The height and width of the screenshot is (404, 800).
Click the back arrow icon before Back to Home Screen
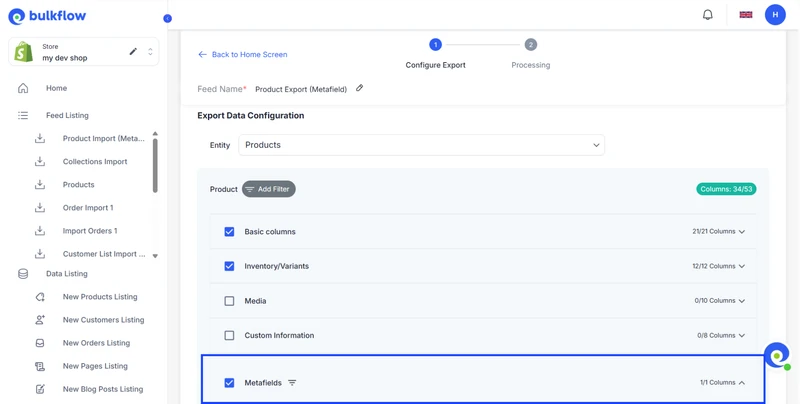tap(202, 55)
